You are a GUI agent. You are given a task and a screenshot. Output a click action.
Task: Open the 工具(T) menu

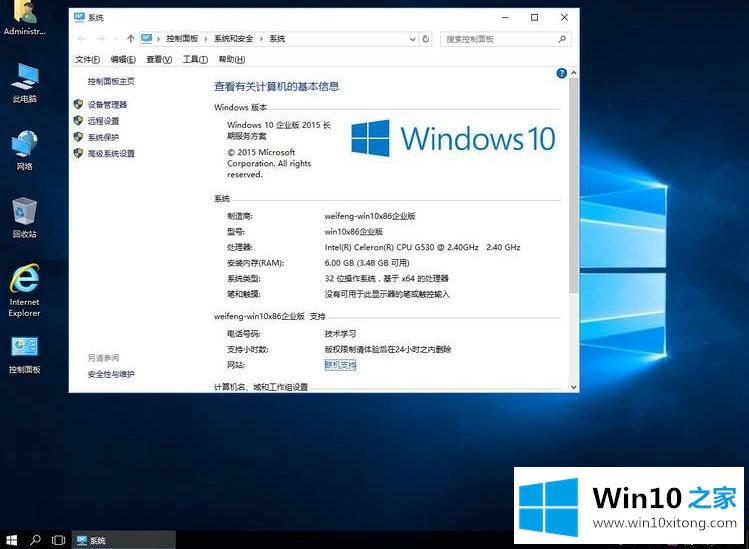[195, 59]
